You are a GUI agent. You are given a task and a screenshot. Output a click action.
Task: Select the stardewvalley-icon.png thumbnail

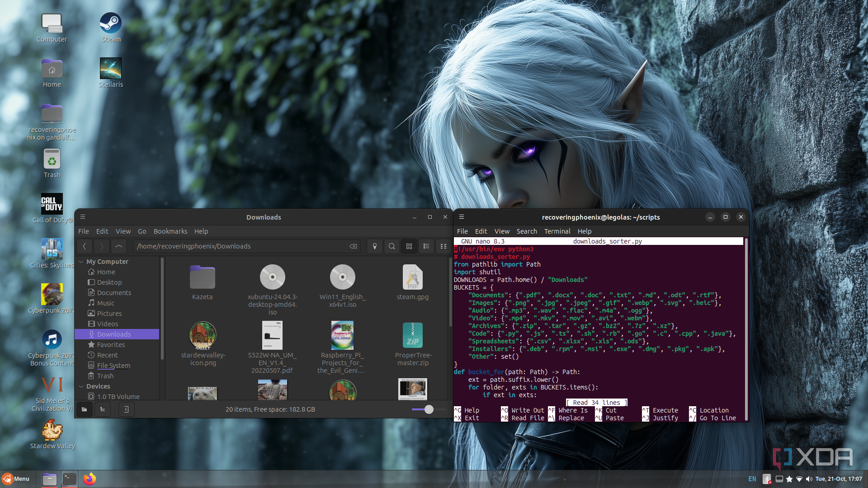click(203, 344)
